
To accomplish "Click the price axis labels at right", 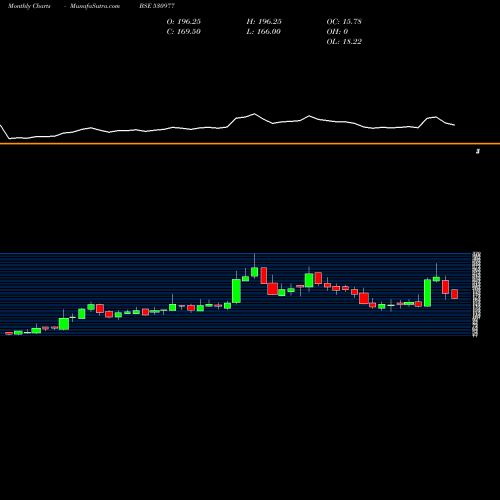I will (x=477, y=294).
